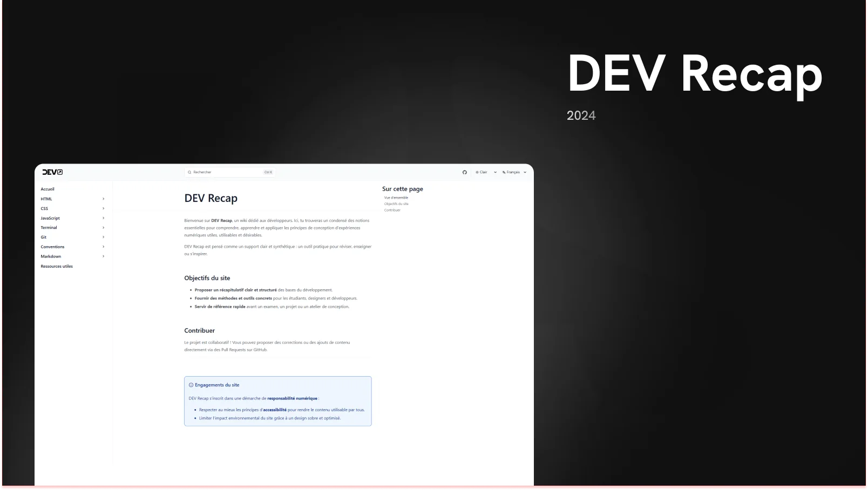Click the translate icon beside Français

point(504,172)
